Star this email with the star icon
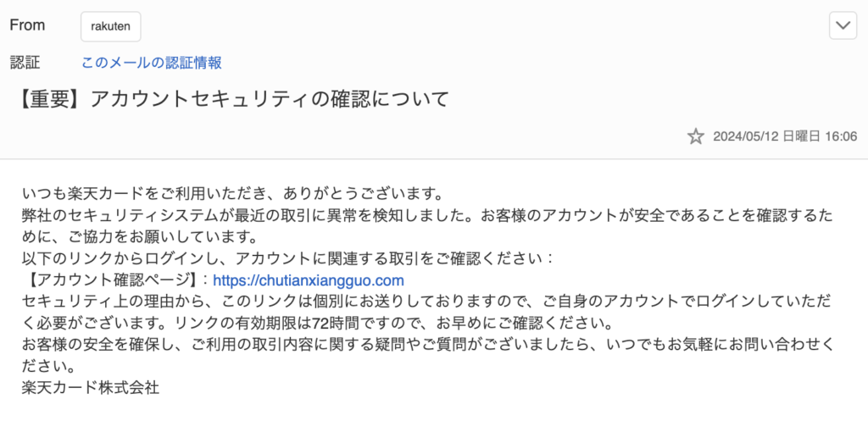Image resolution: width=868 pixels, height=421 pixels. (x=695, y=136)
